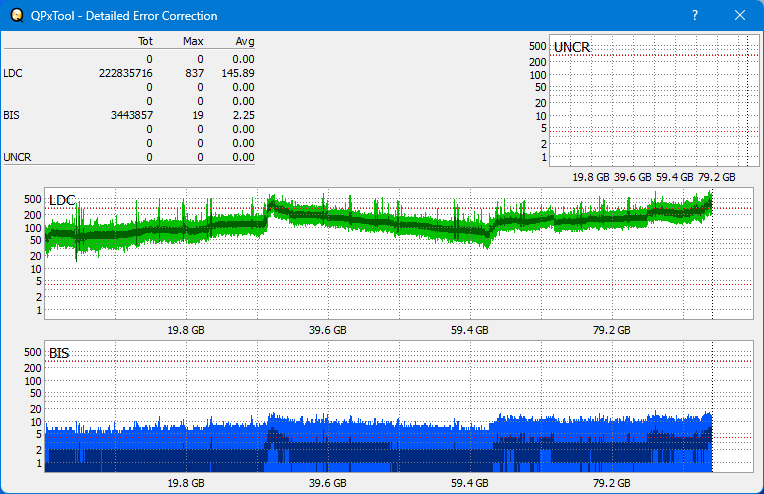The image size is (764, 494).
Task: Click the LDC graph title label
Action: [x=62, y=200]
